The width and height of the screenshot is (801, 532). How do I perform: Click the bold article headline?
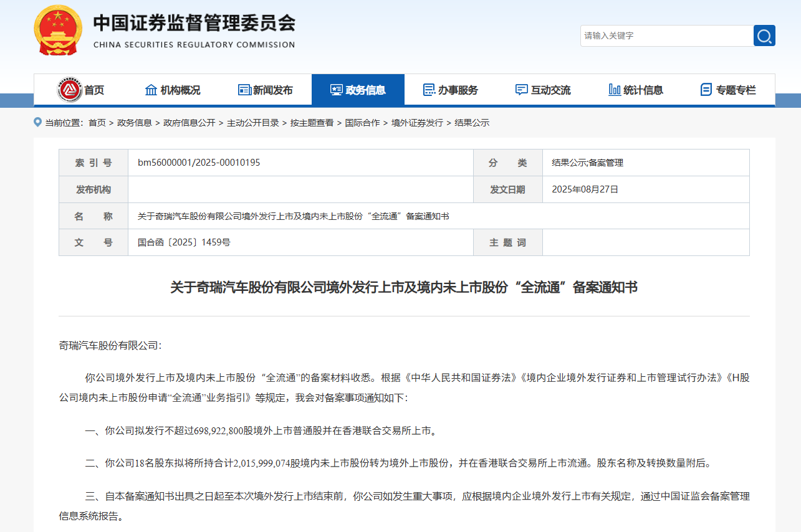(404, 287)
